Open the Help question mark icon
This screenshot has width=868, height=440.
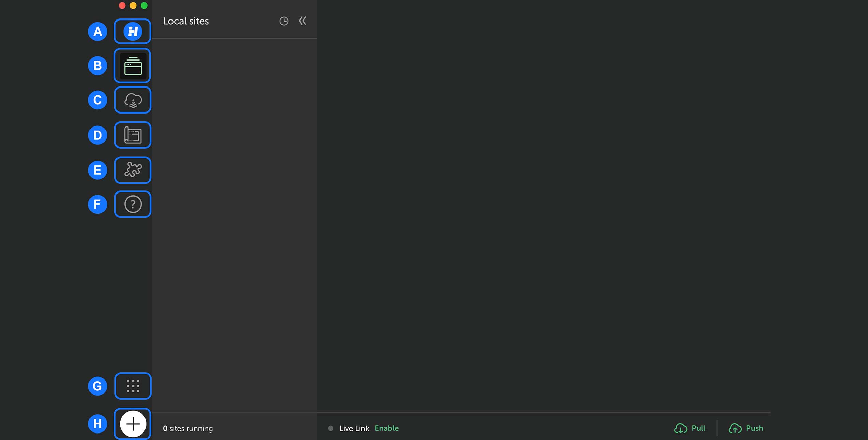point(133,204)
